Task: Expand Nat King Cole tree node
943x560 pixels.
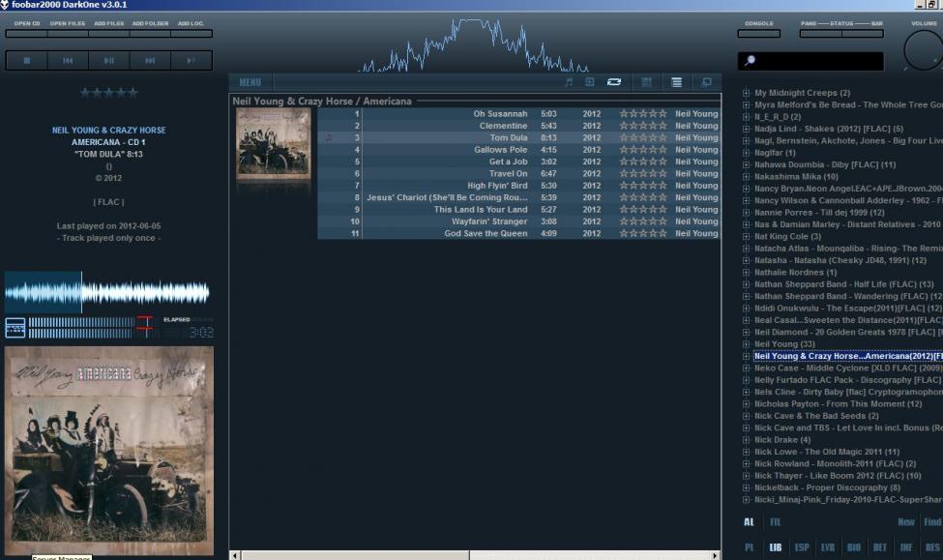Action: point(746,236)
